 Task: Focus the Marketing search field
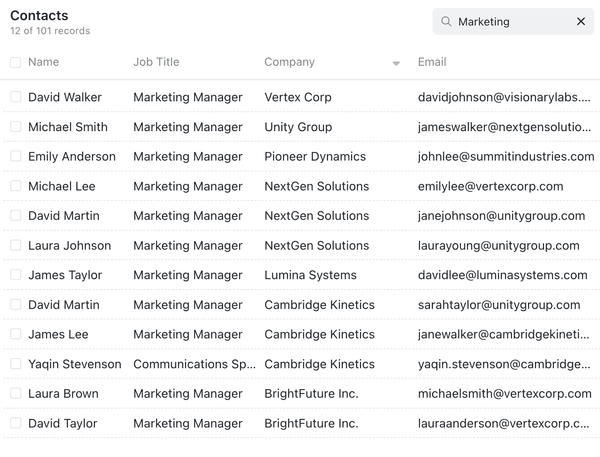point(513,21)
